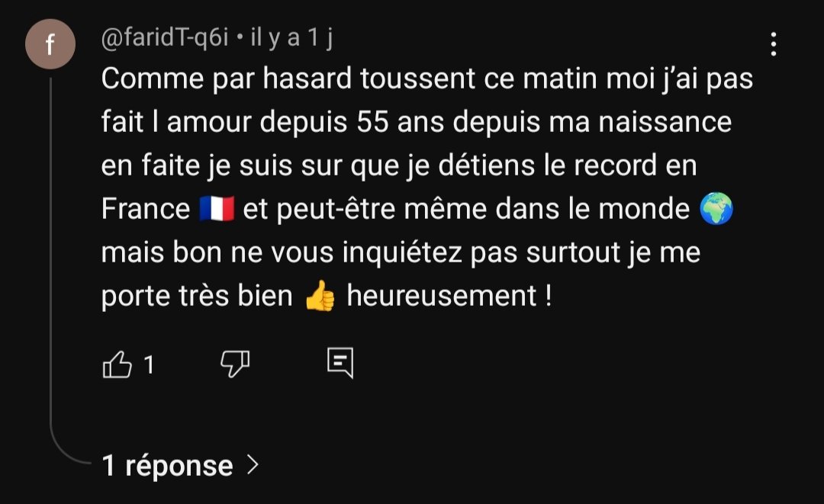Click the globe emoji after "monde"
This screenshot has width=824, height=504.
[716, 208]
